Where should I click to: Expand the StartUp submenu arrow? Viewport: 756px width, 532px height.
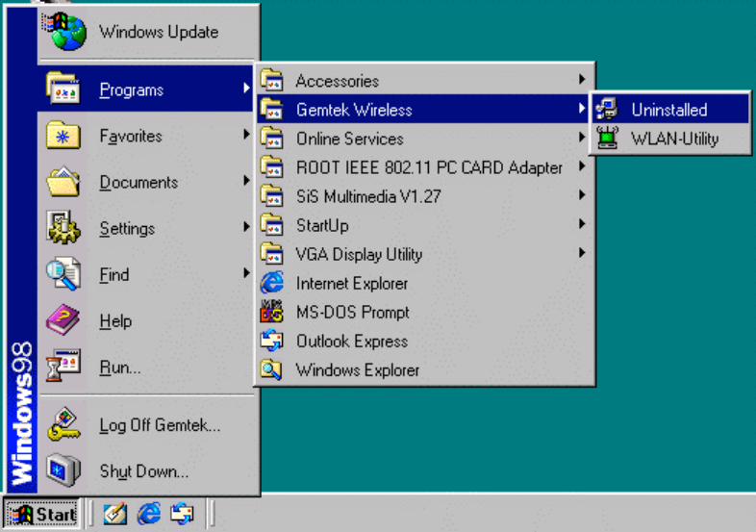pos(582,224)
